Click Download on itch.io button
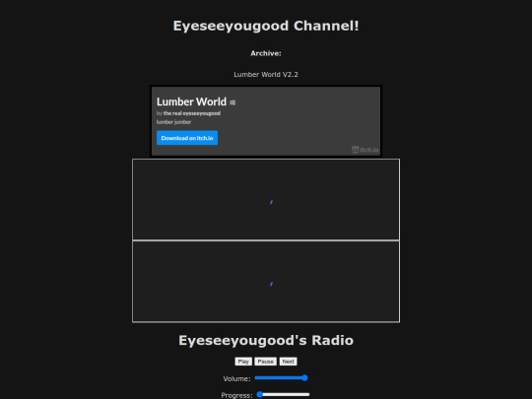The image size is (532, 399). pyautogui.click(x=187, y=138)
